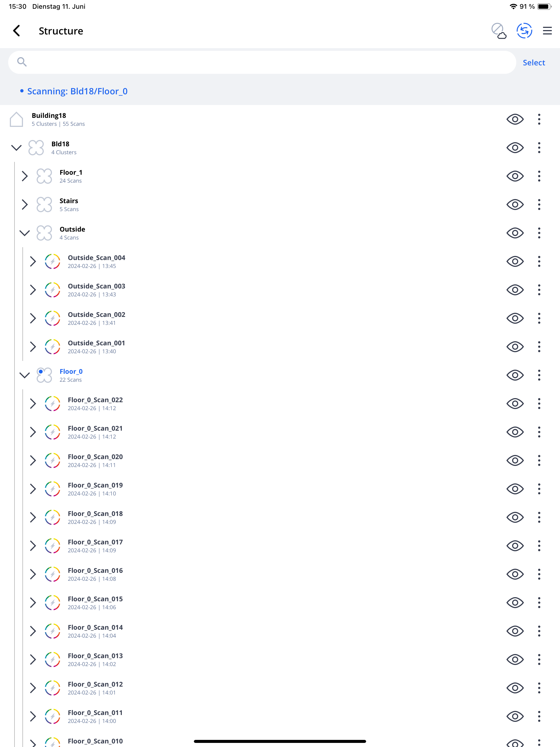Open more options for Floor_1
This screenshot has height=747, width=560.
tap(539, 176)
